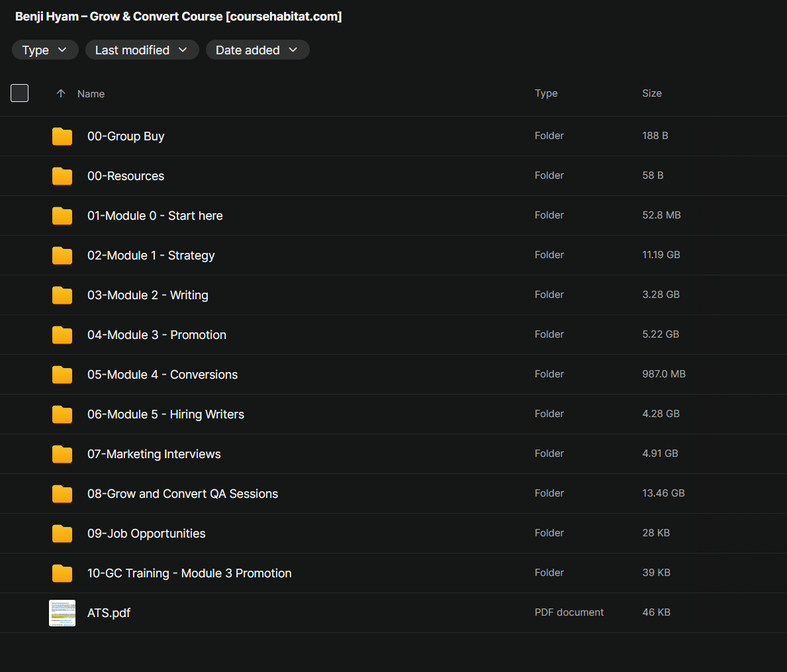The height and width of the screenshot is (672, 787).
Task: Click the folder icon for 00-Group Buy
Action: pos(62,136)
